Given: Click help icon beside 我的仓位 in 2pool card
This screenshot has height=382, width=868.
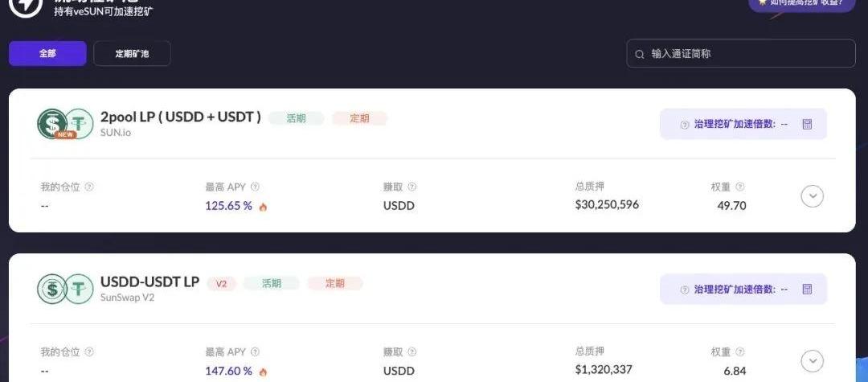Looking at the screenshot, I should pyautogui.click(x=89, y=187).
